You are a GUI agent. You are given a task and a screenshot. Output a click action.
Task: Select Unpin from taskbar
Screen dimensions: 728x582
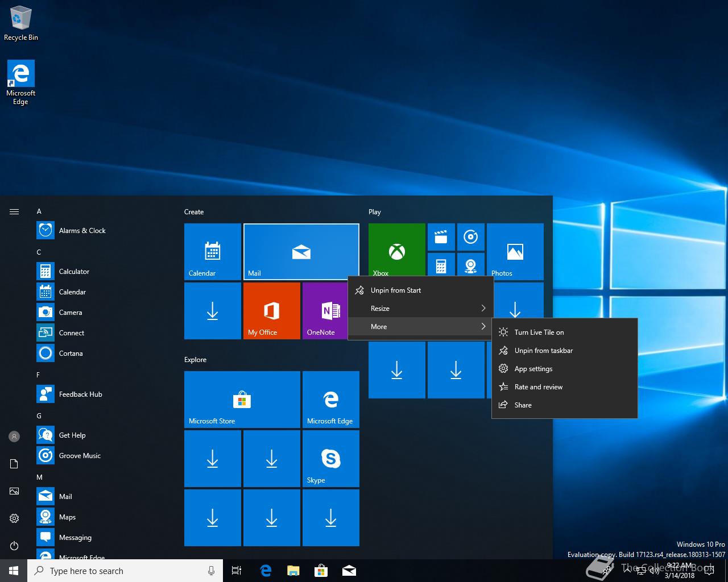tap(564, 351)
